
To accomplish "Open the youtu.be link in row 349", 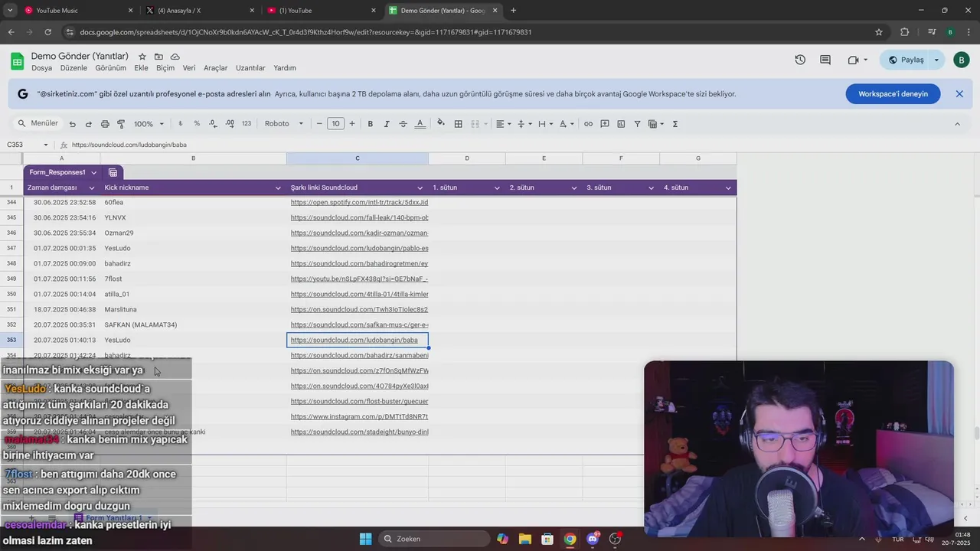I will 359,279.
